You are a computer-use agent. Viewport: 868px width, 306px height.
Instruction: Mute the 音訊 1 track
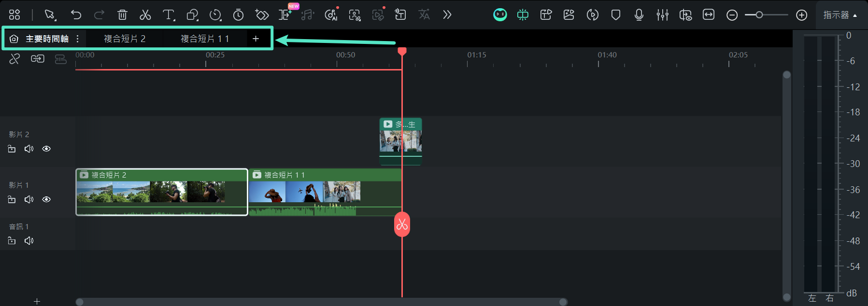[29, 240]
